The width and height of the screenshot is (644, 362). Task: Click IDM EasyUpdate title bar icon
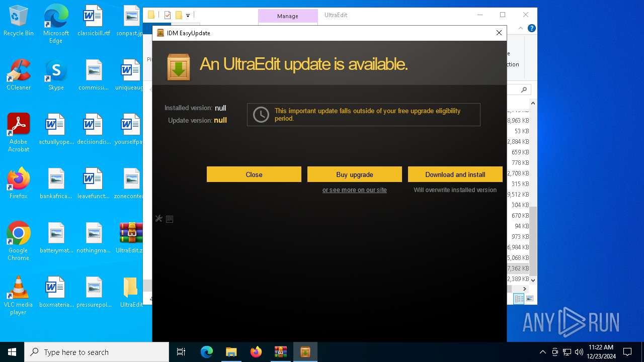pyautogui.click(x=160, y=33)
